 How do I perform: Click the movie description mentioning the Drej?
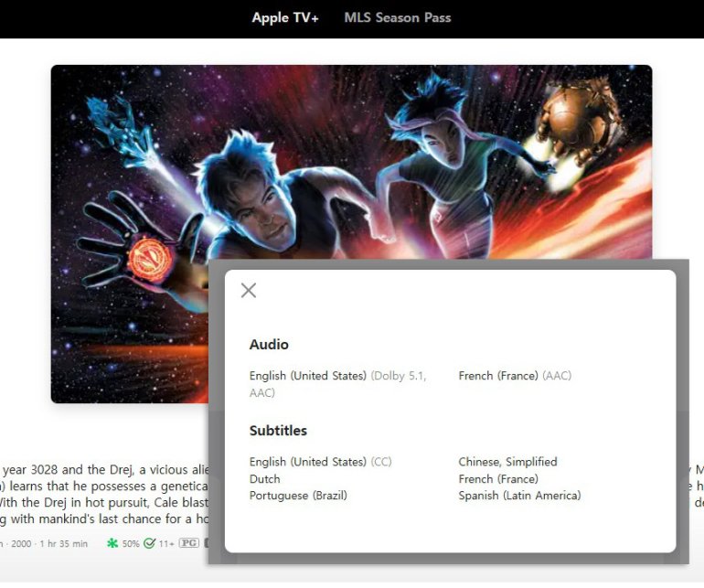[x=104, y=494]
